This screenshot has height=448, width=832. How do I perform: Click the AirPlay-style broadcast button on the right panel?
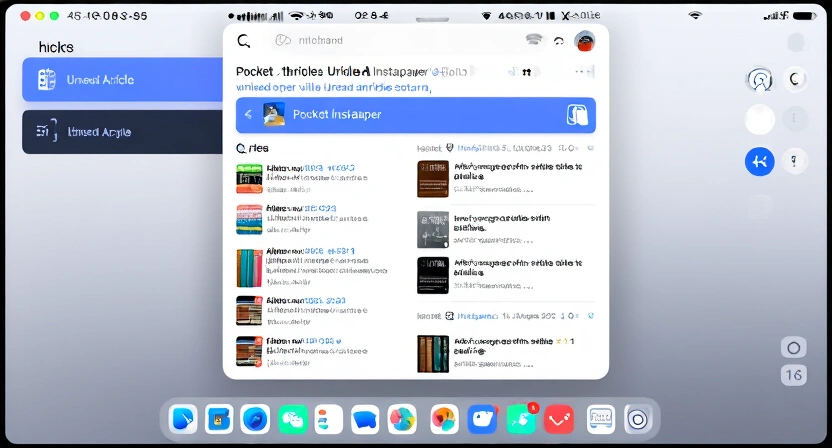click(x=760, y=80)
